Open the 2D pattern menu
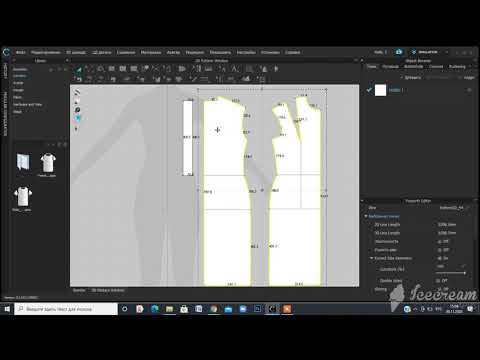 (x=101, y=52)
